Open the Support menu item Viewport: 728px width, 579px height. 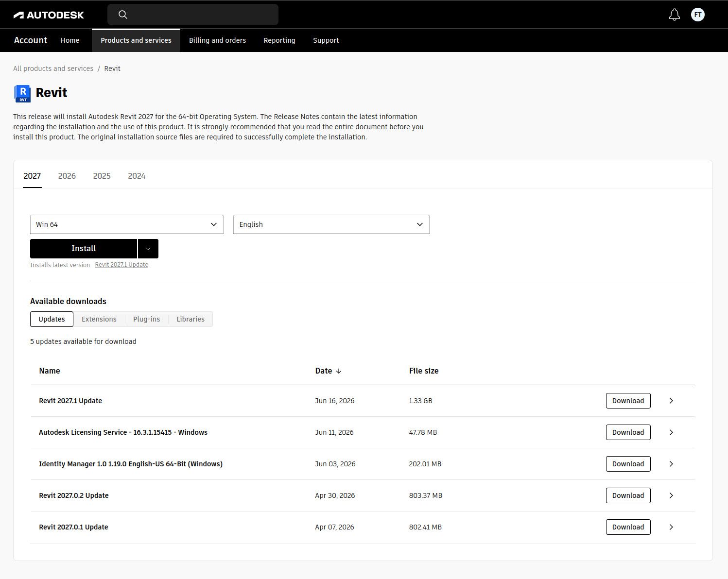[326, 40]
